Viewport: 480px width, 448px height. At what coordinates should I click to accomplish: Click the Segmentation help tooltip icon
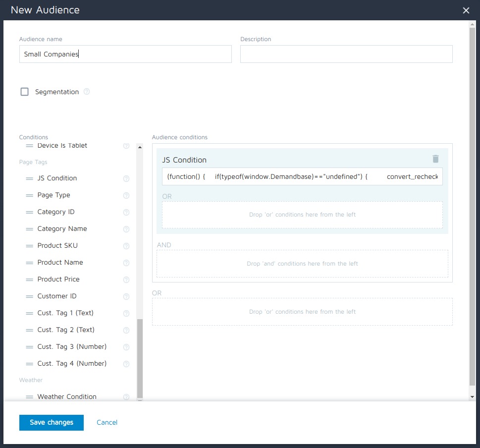coord(87,91)
